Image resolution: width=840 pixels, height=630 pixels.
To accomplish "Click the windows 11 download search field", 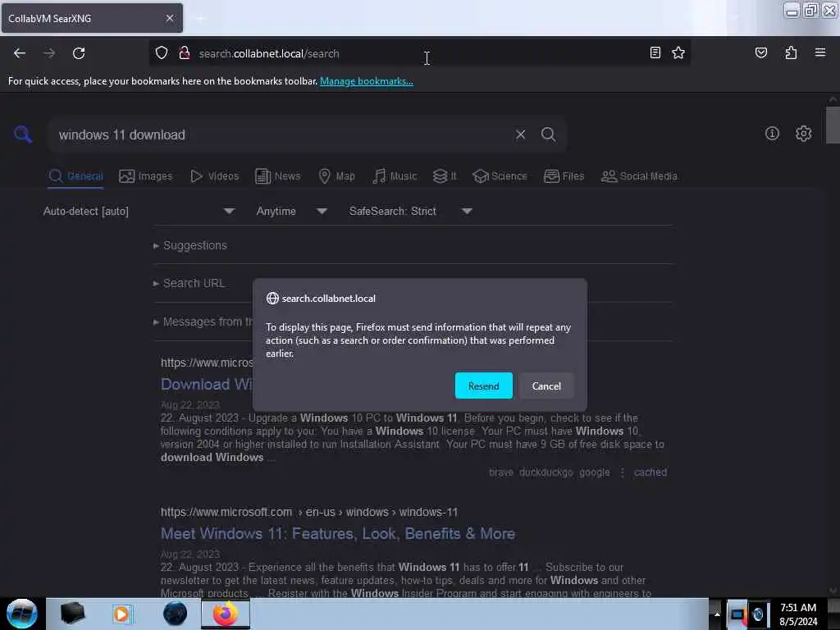I will coord(284,135).
